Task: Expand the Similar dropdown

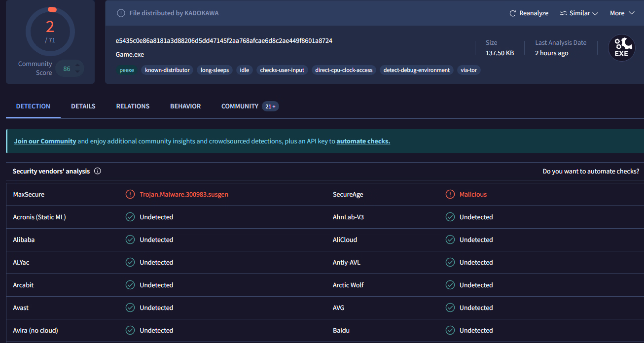Action: tap(579, 13)
